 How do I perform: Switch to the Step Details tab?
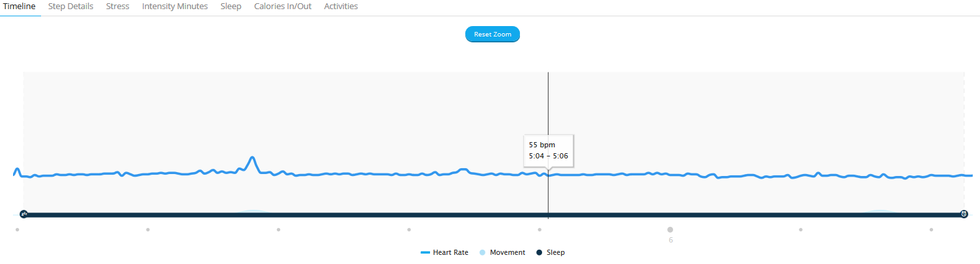coord(70,7)
